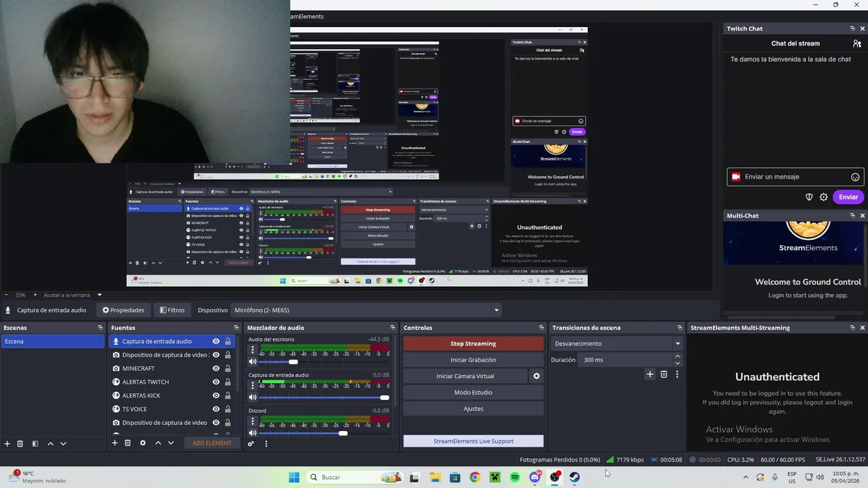Mute Discord channel speaker icon
Viewport: 868px width, 488px height.
click(x=253, y=433)
